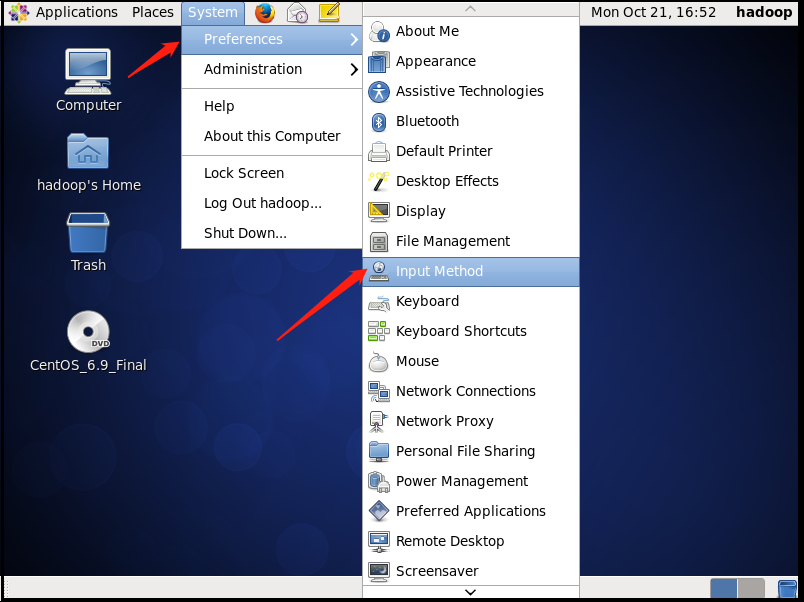Open Evolution mail panel launcher
The width and height of the screenshot is (804, 602).
click(x=297, y=13)
